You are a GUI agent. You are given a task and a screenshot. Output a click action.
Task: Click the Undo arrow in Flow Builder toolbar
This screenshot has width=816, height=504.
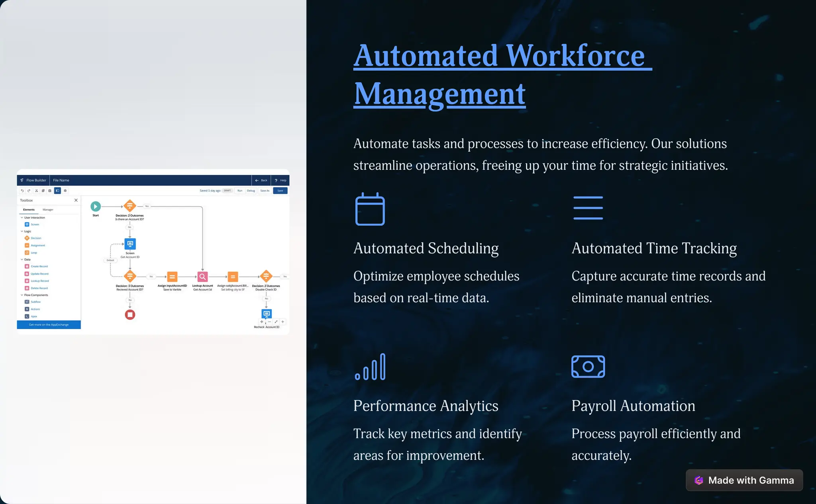pos(22,191)
